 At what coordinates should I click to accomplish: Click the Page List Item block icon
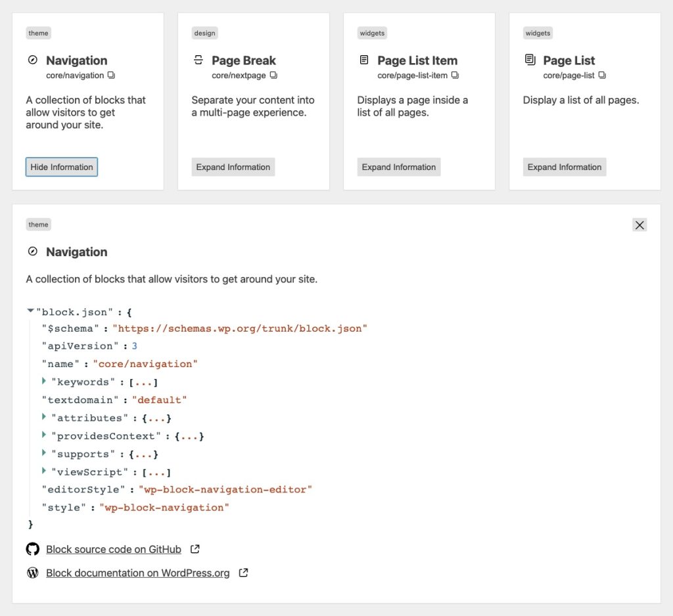point(364,60)
